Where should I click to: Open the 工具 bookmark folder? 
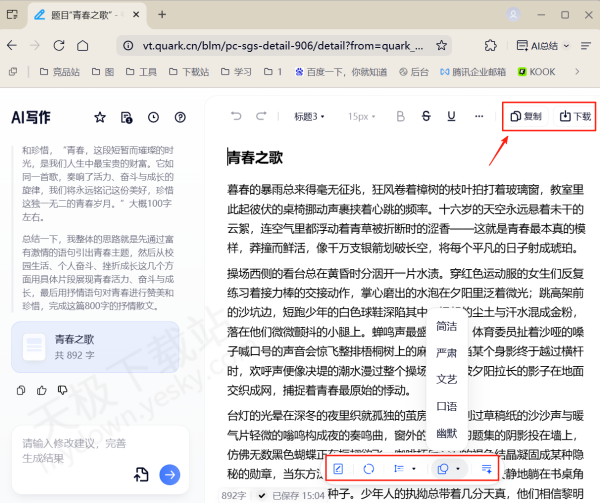click(142, 72)
